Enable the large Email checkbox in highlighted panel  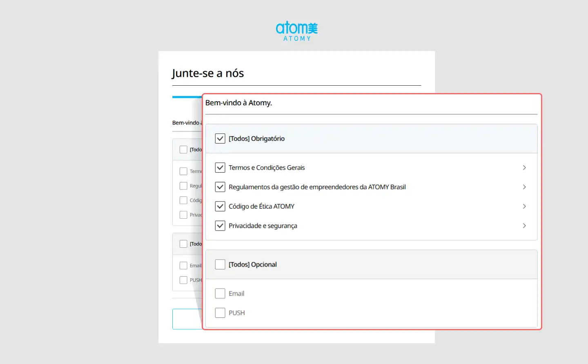coord(220,293)
